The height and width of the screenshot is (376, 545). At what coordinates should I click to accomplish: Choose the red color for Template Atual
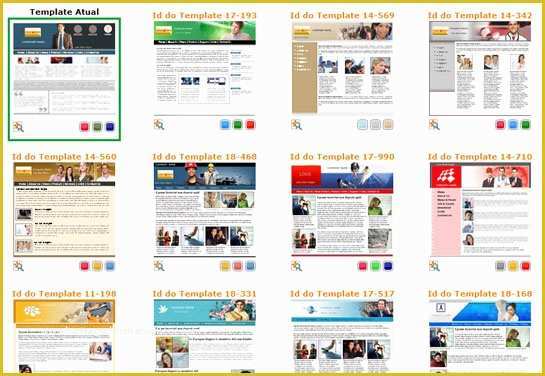84,126
